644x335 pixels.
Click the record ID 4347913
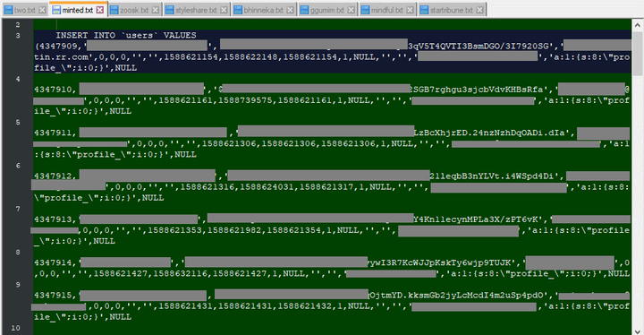coord(53,219)
